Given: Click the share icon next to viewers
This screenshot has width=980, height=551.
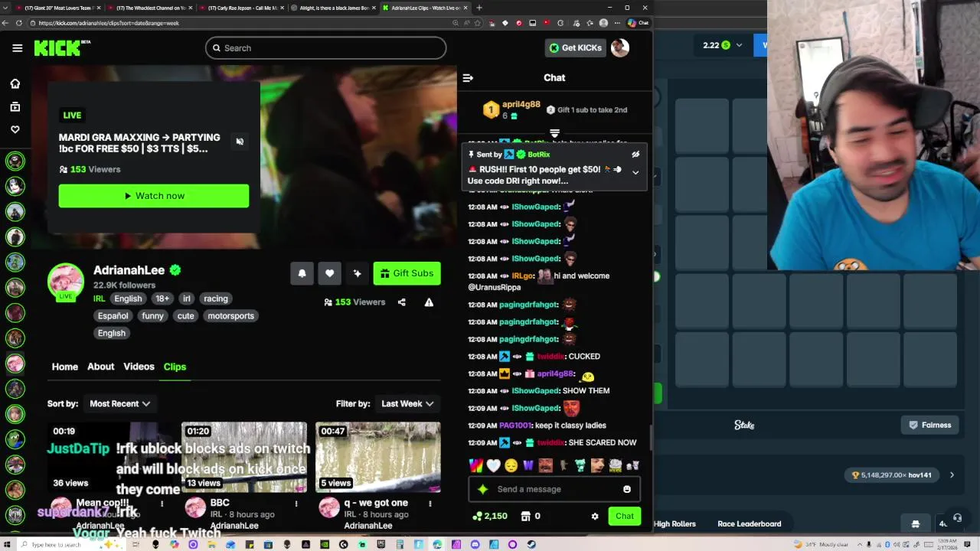Looking at the screenshot, I should coord(401,302).
